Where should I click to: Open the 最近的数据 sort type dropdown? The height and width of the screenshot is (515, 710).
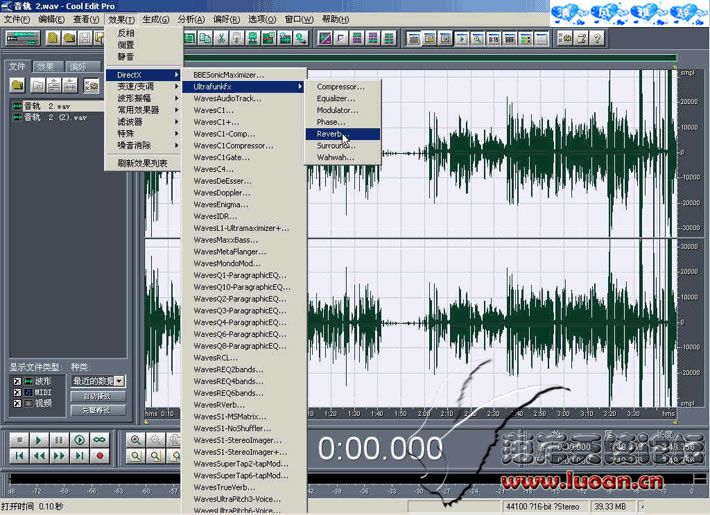click(x=120, y=381)
